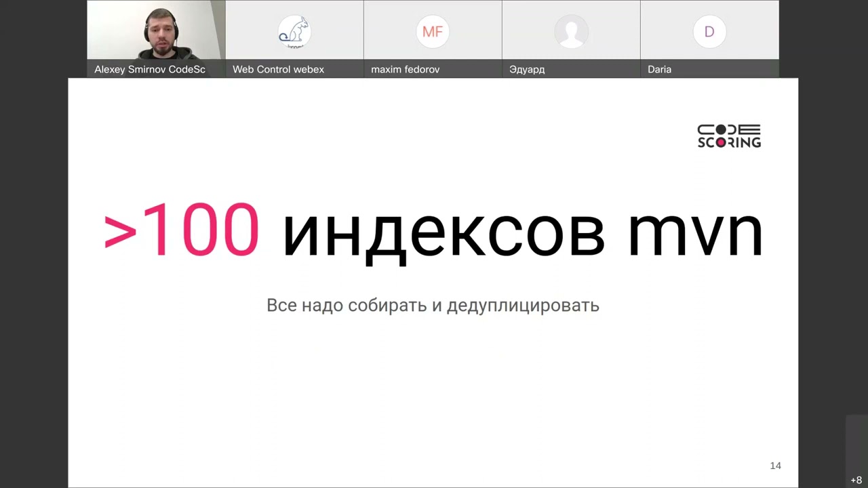This screenshot has height=488, width=868.
Task: Click the D initial avatar for Daria
Action: click(x=709, y=32)
